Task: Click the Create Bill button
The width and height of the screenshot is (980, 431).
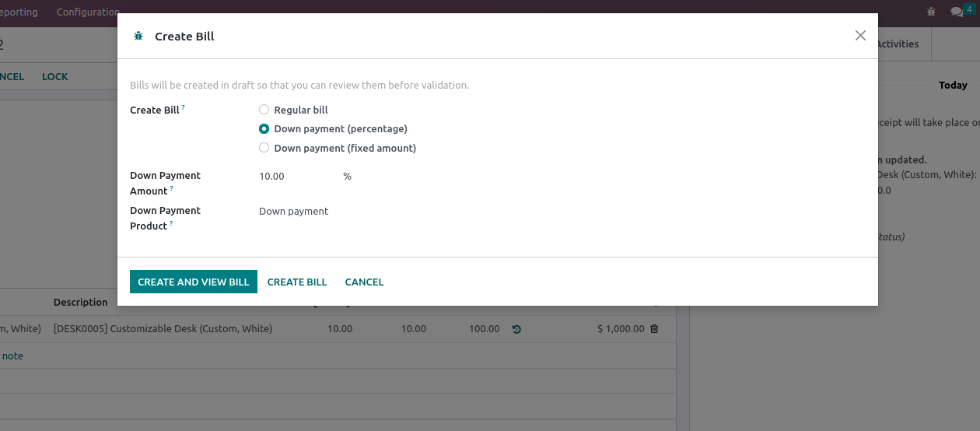Action: [297, 282]
